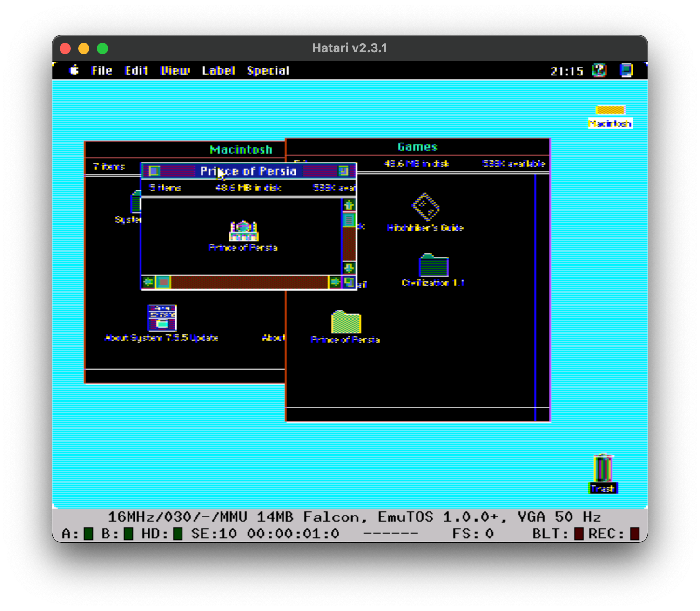Click the "16MHz/030/-/MMU" statusbar text

(177, 517)
